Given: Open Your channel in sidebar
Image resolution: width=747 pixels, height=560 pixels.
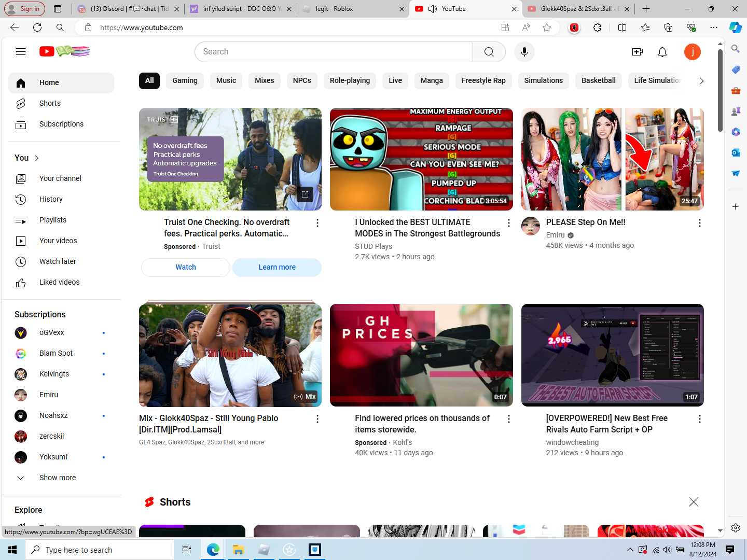Looking at the screenshot, I should tap(61, 178).
